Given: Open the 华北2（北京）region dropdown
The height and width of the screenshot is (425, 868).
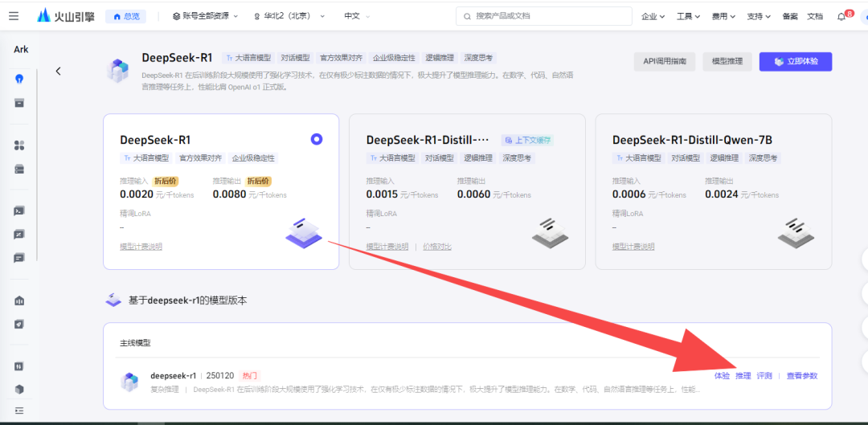Looking at the screenshot, I should [289, 16].
